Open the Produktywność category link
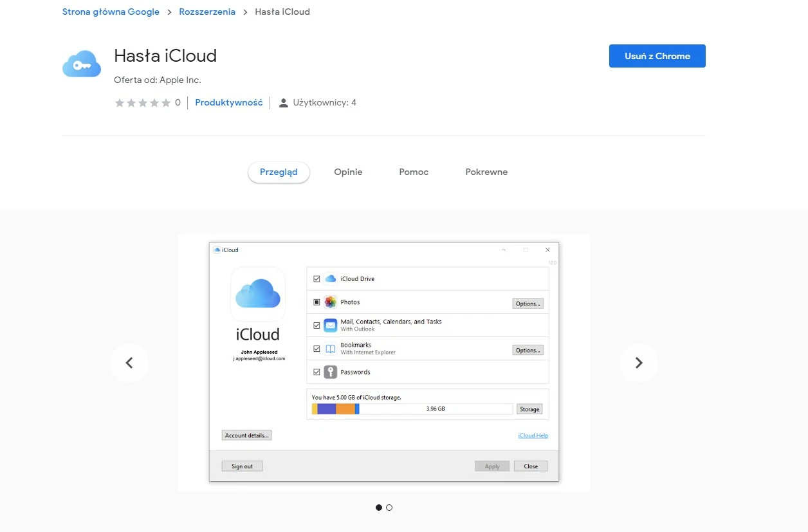This screenshot has height=532, width=808. click(228, 102)
